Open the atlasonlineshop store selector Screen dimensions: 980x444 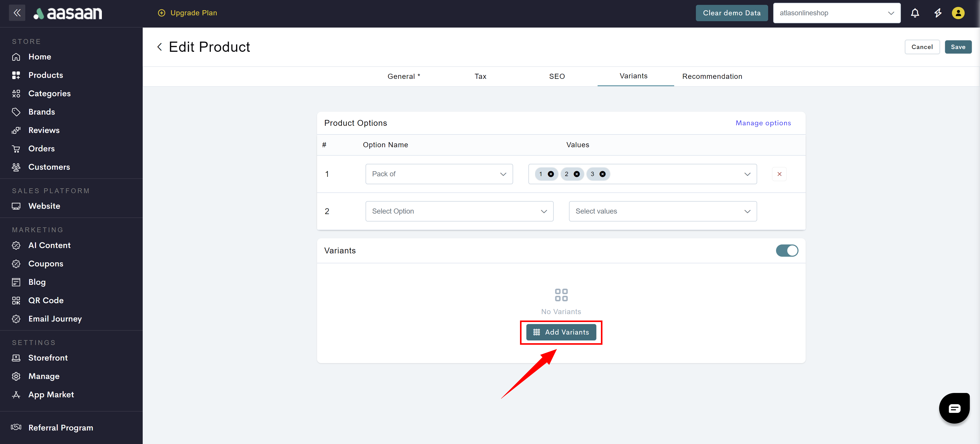(x=836, y=13)
